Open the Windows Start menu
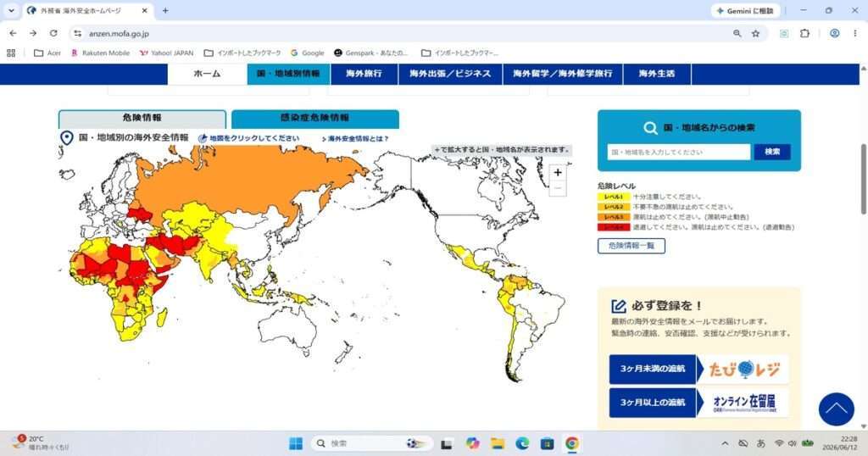This screenshot has width=868, height=456. pos(296,443)
